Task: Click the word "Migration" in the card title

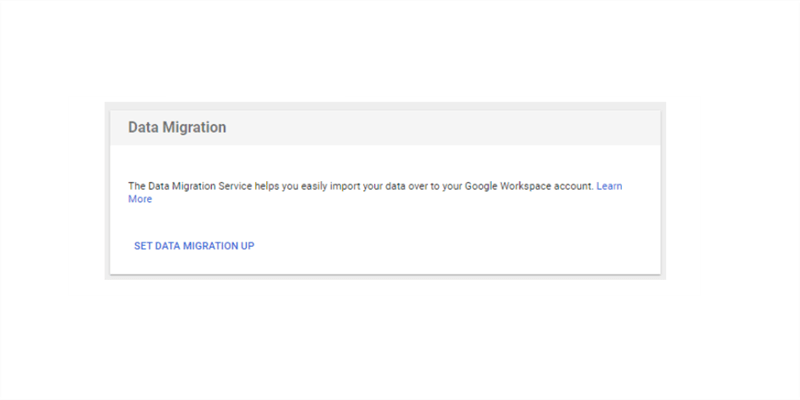Action: tap(196, 128)
